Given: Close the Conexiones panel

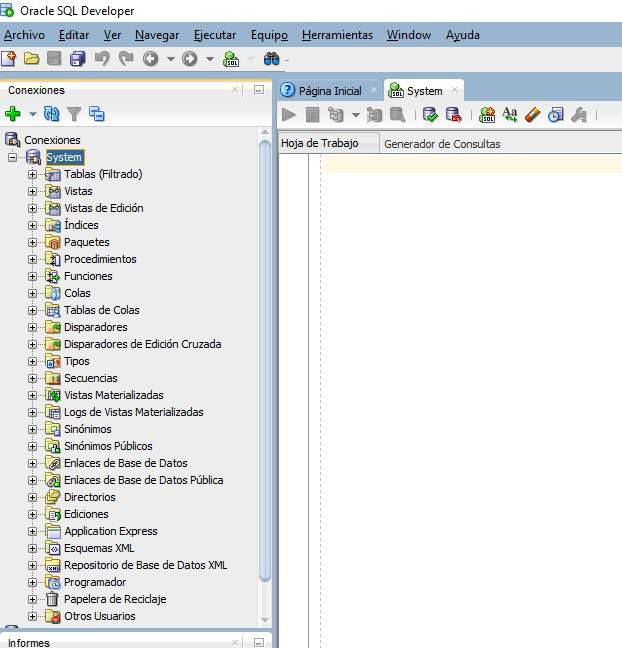Looking at the screenshot, I should click(235, 90).
